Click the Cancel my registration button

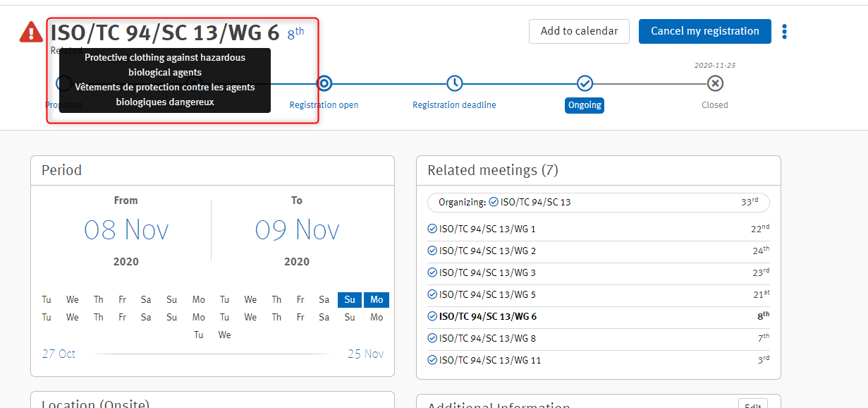(x=704, y=31)
